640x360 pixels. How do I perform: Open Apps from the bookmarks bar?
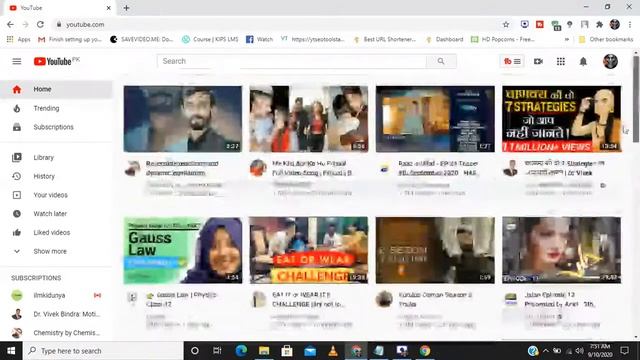coord(19,39)
